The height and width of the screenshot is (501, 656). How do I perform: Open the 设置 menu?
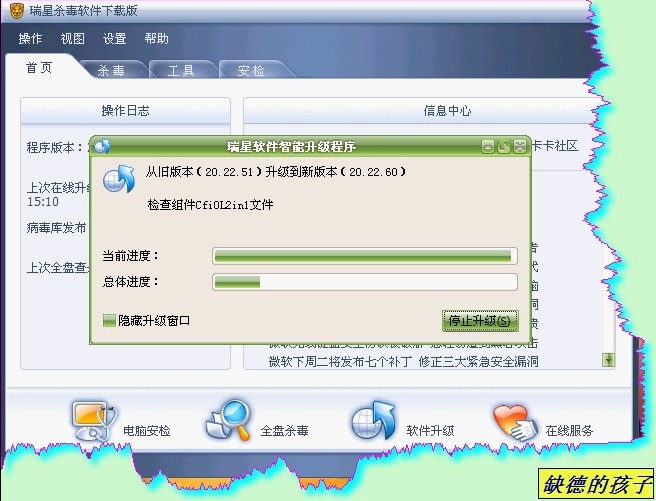click(x=114, y=38)
